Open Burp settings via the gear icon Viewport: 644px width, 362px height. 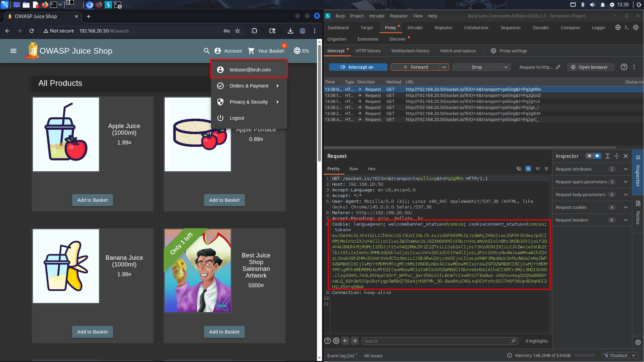click(636, 27)
